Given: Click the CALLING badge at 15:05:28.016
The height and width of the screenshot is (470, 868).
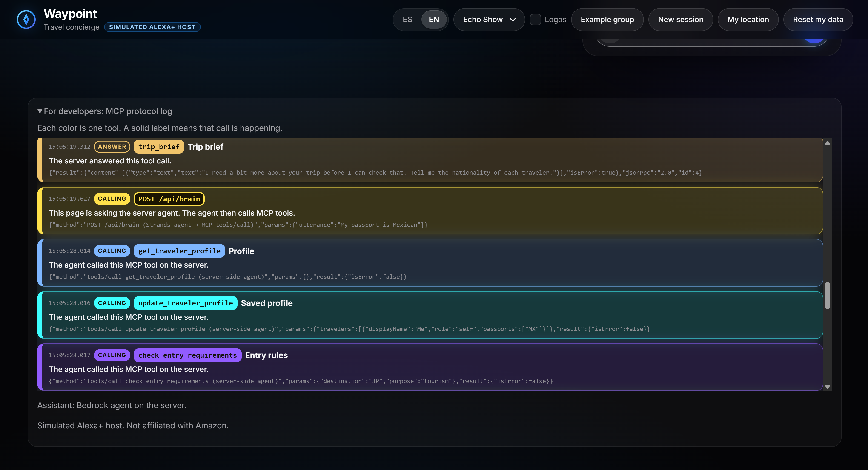Looking at the screenshot, I should click(112, 303).
